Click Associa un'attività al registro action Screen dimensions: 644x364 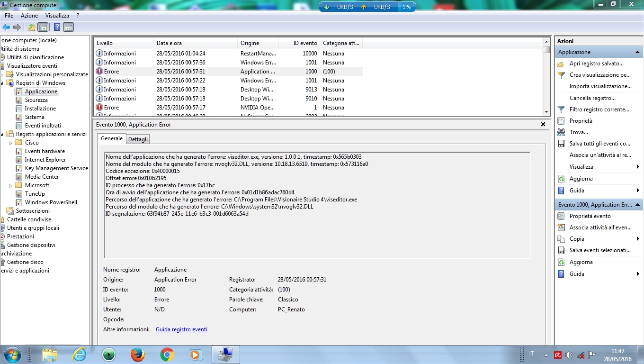[x=600, y=155]
